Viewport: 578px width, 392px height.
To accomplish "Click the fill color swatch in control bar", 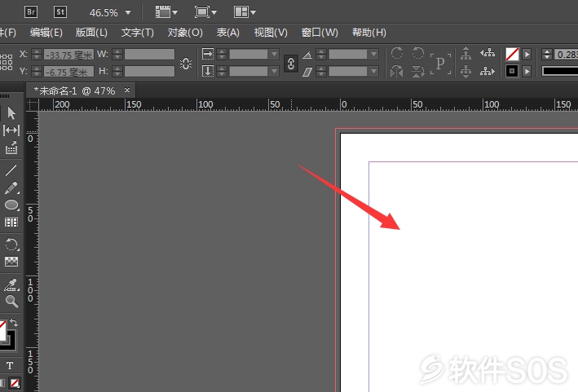I will [512, 55].
